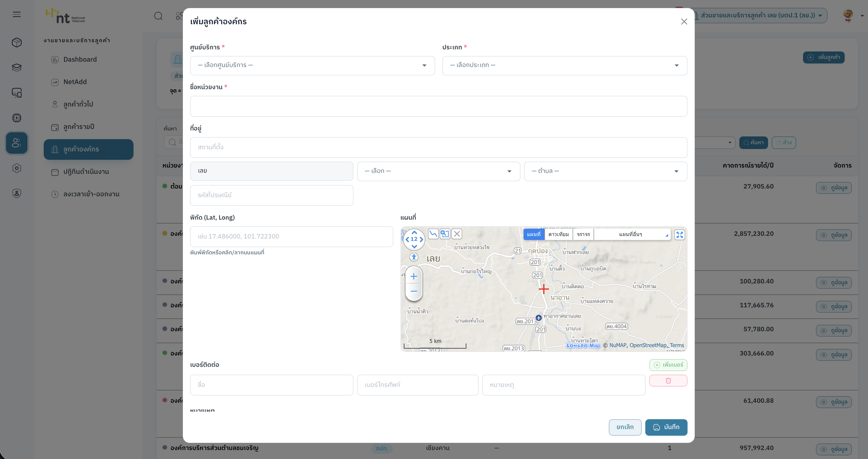Click the Lat, Long coordinates input field
The image size is (868, 459).
tap(292, 236)
